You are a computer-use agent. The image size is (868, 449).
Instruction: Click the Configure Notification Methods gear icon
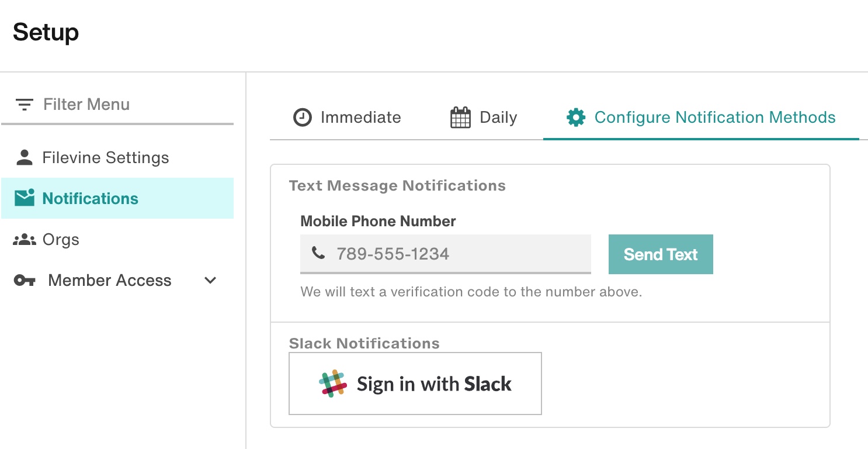(576, 118)
